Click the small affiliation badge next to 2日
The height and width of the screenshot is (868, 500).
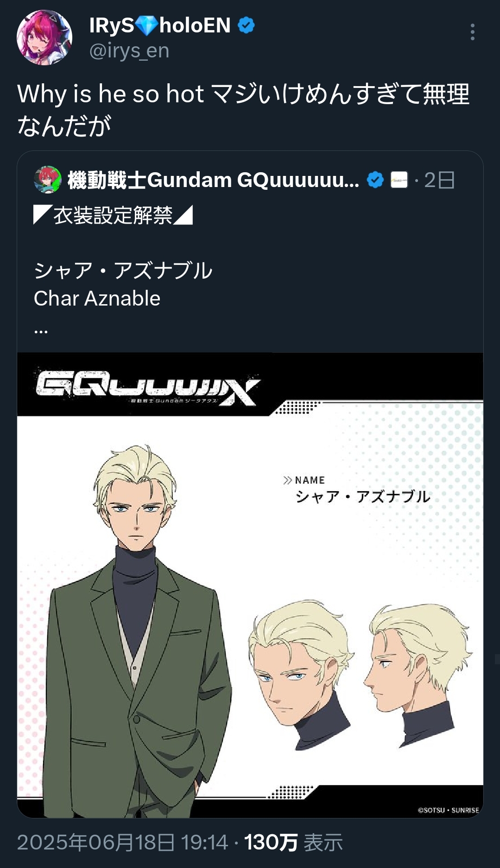coord(399,180)
